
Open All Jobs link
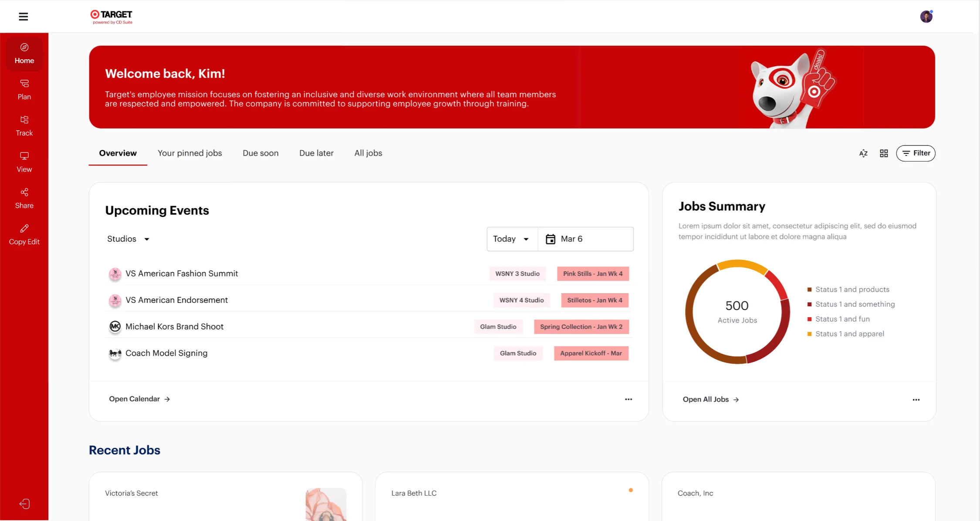[710, 399]
